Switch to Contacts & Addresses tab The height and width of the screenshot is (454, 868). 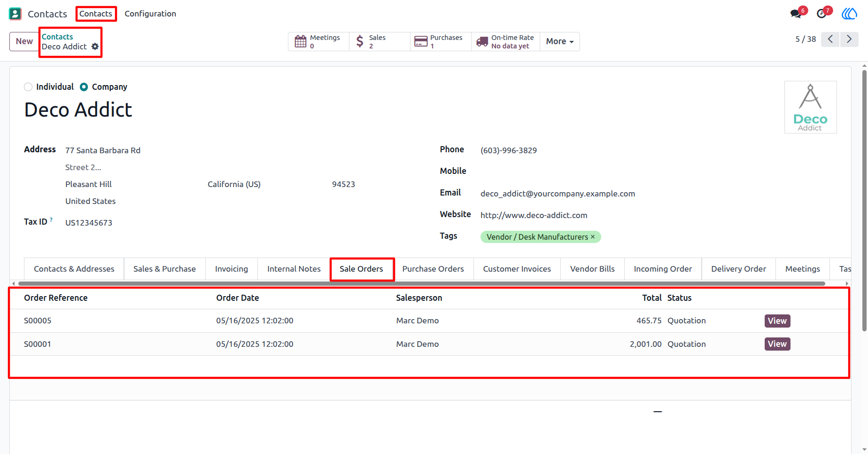tap(74, 269)
